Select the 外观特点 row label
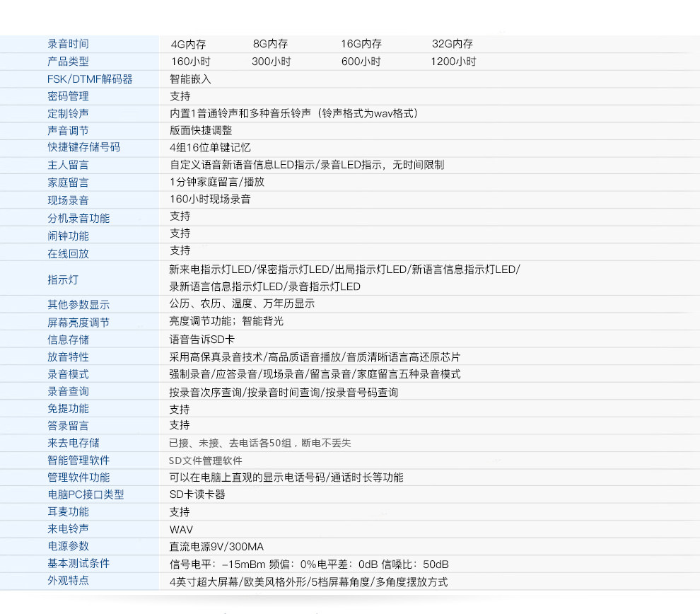Screen dimensions: 700x614 click(68, 581)
